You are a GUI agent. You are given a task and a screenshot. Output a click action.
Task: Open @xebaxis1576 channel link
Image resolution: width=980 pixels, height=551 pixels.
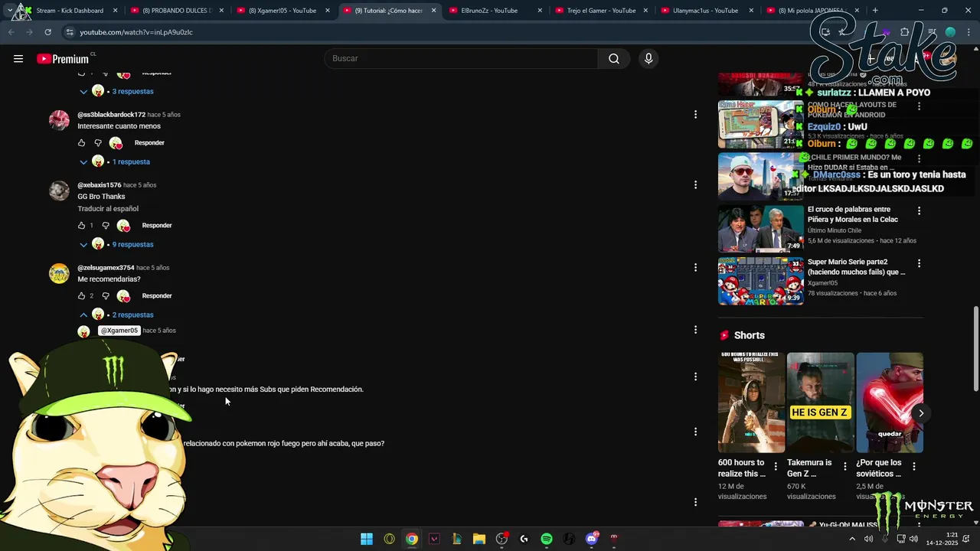[x=100, y=185]
